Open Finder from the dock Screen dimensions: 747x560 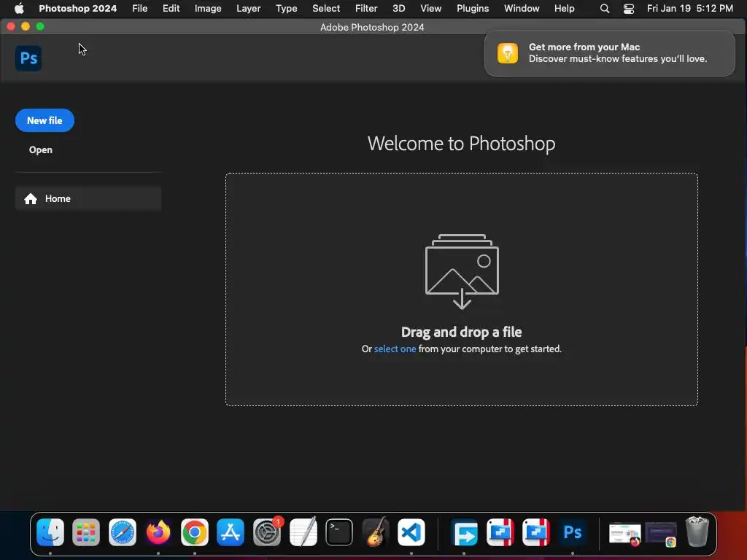coord(50,532)
